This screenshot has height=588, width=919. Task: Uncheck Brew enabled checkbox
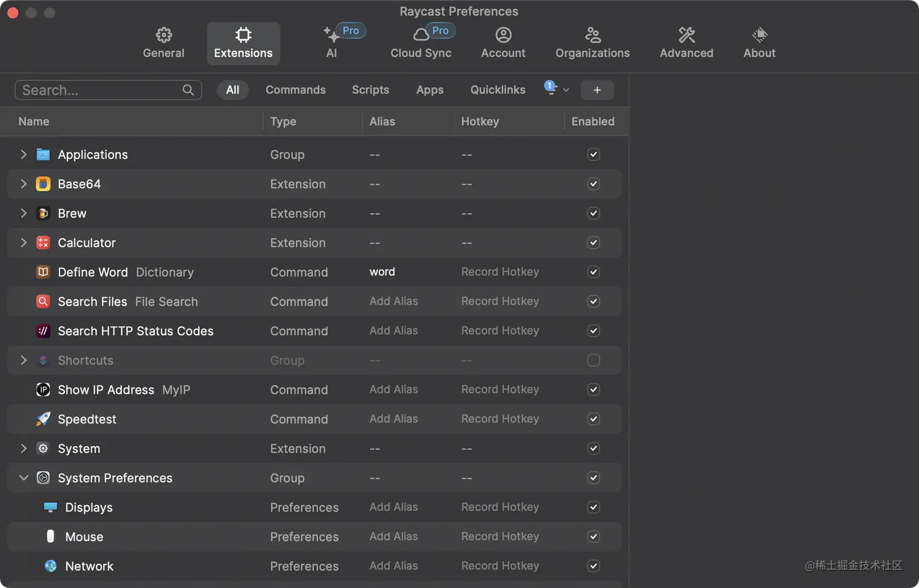click(x=594, y=213)
